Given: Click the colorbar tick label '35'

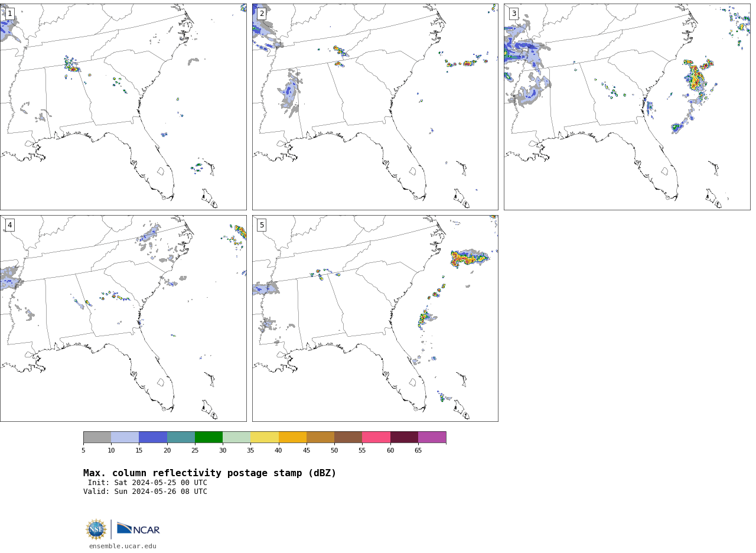Looking at the screenshot, I should coord(250,451).
